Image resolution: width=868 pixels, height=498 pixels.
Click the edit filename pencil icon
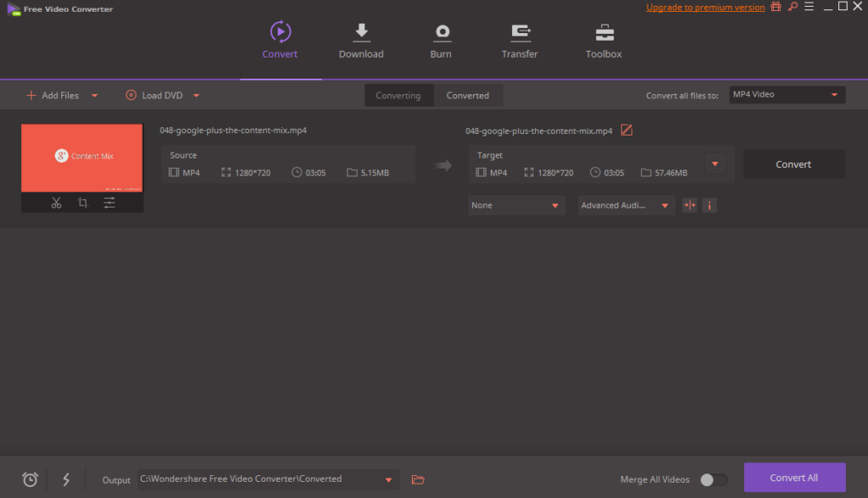point(626,130)
